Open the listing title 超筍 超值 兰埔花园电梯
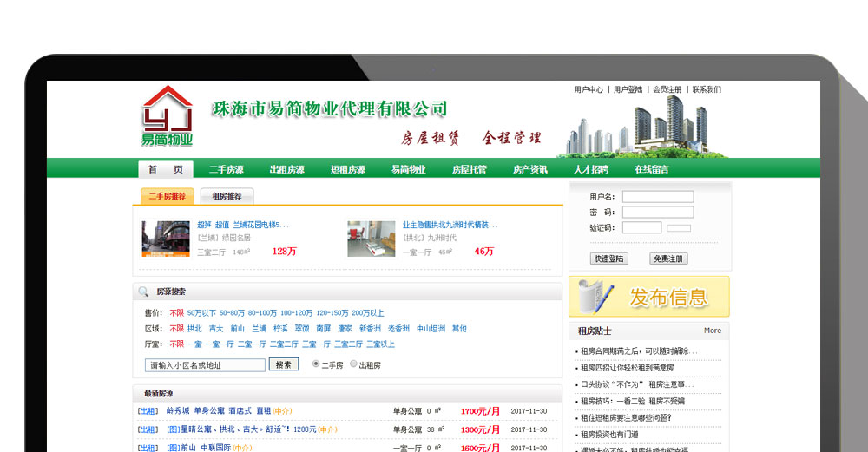The height and width of the screenshot is (452, 868). pyautogui.click(x=243, y=225)
